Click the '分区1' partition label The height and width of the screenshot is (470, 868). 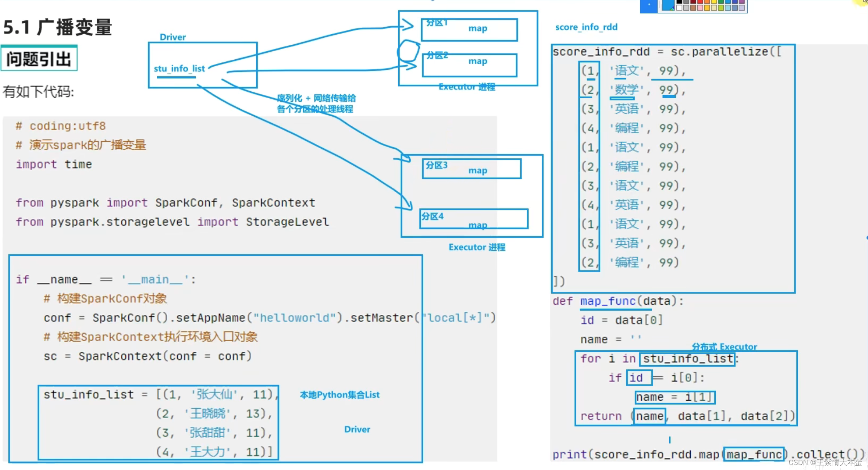(x=437, y=23)
